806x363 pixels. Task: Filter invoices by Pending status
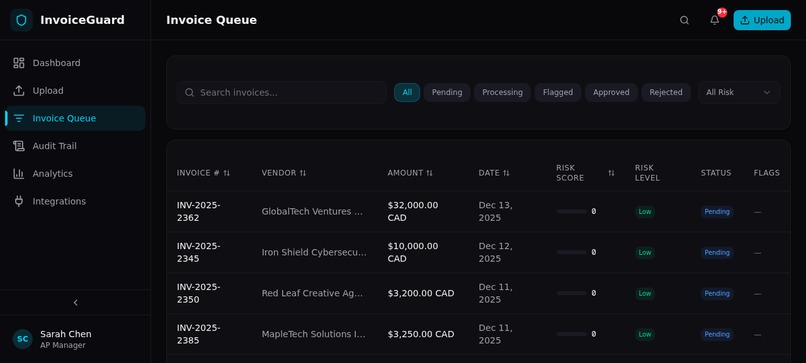pos(447,93)
